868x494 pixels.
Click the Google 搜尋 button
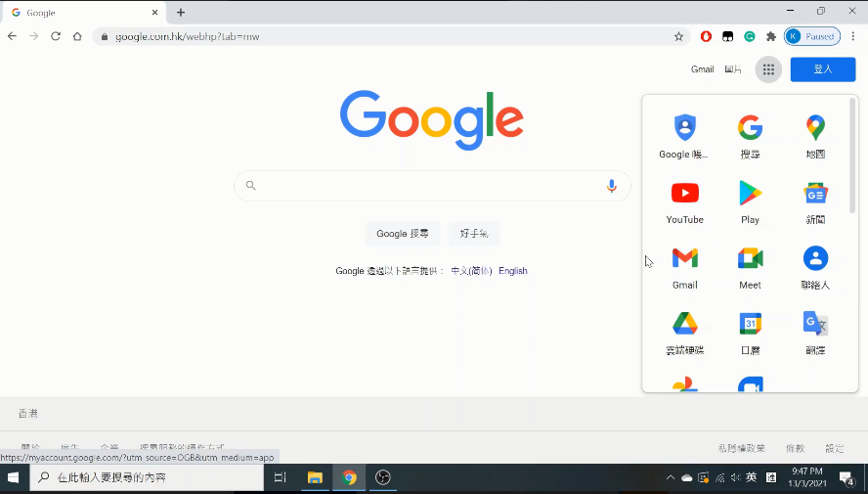tap(403, 234)
